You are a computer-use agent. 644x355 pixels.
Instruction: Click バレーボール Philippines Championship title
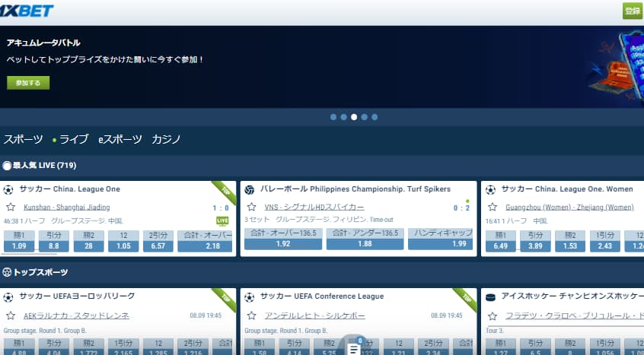355,189
